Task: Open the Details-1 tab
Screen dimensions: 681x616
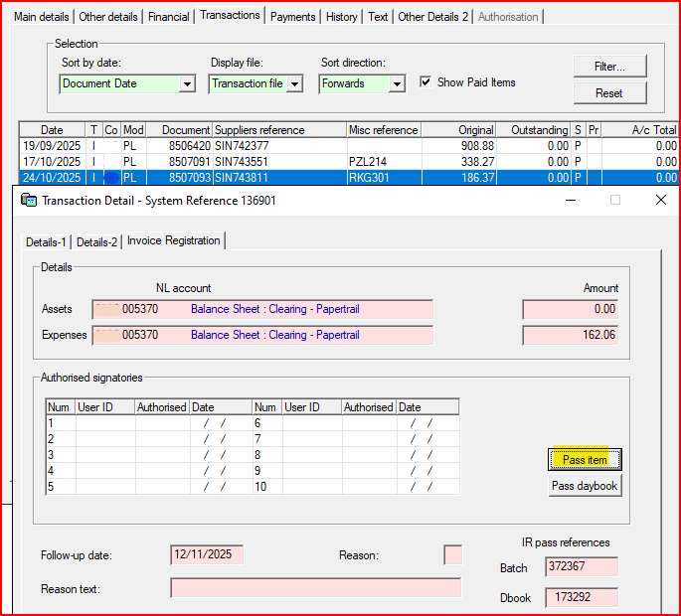Action: [x=47, y=241]
